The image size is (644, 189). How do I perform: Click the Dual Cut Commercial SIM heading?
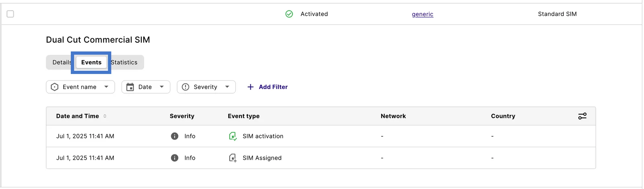click(x=98, y=40)
